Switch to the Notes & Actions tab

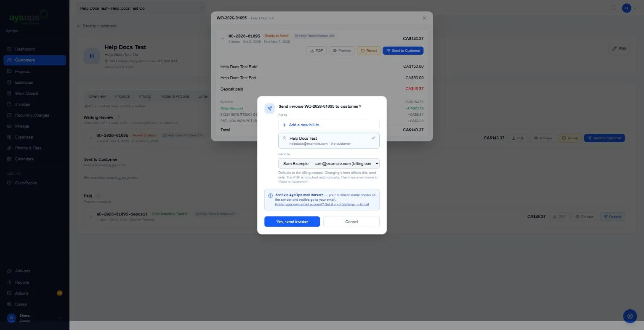(175, 96)
